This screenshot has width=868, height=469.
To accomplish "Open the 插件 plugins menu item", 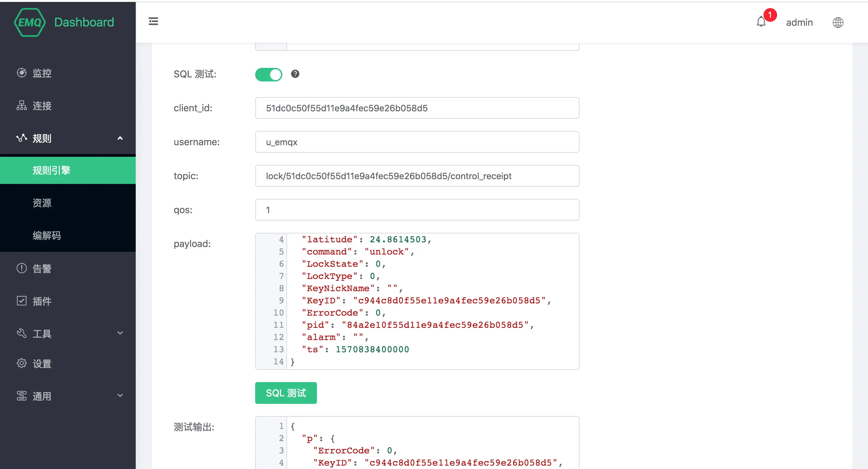I will click(42, 301).
